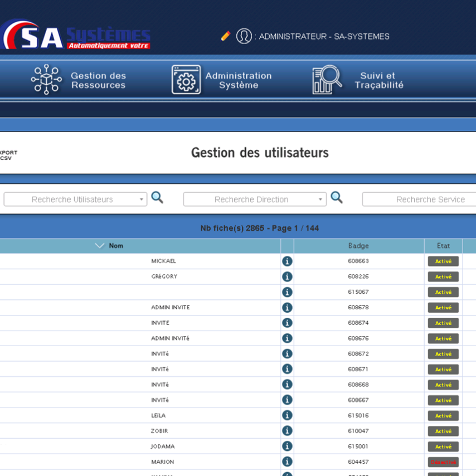Click the user profile avatar icon
This screenshot has height=476, width=476.
244,36
